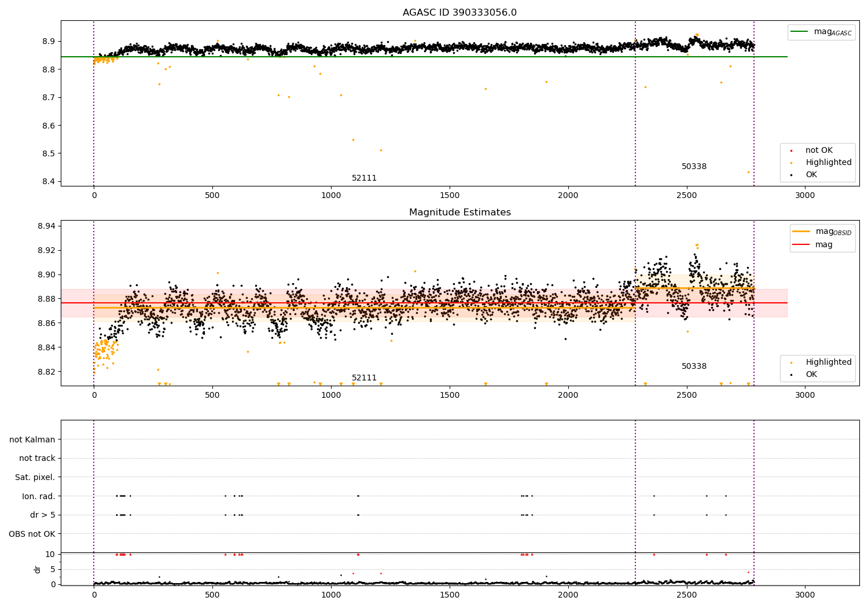
Task: Click the 50338 label in the top plot
Action: (x=694, y=167)
